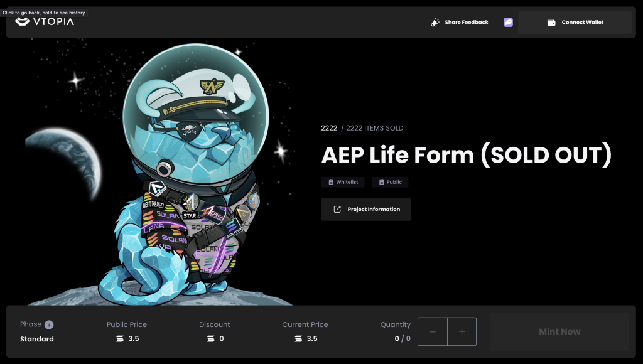Click the Share Feedback megaphone icon
The image size is (643, 364).
pyautogui.click(x=435, y=22)
